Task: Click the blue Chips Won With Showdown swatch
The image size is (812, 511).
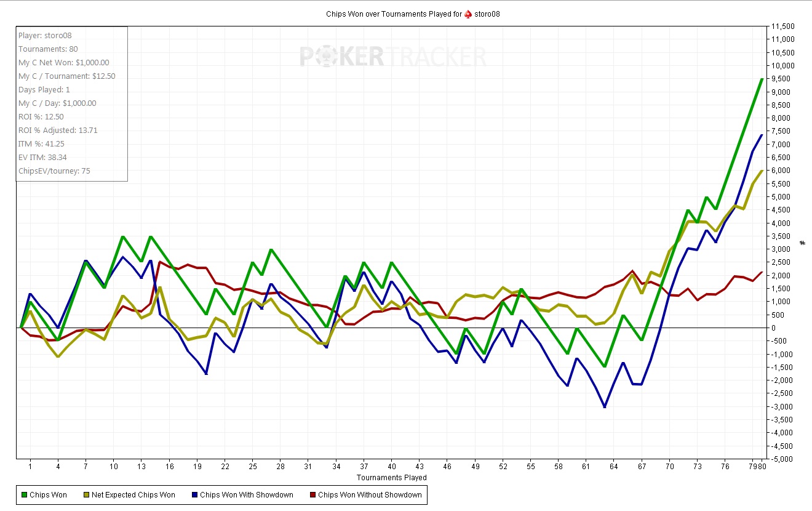Action: pos(194,495)
